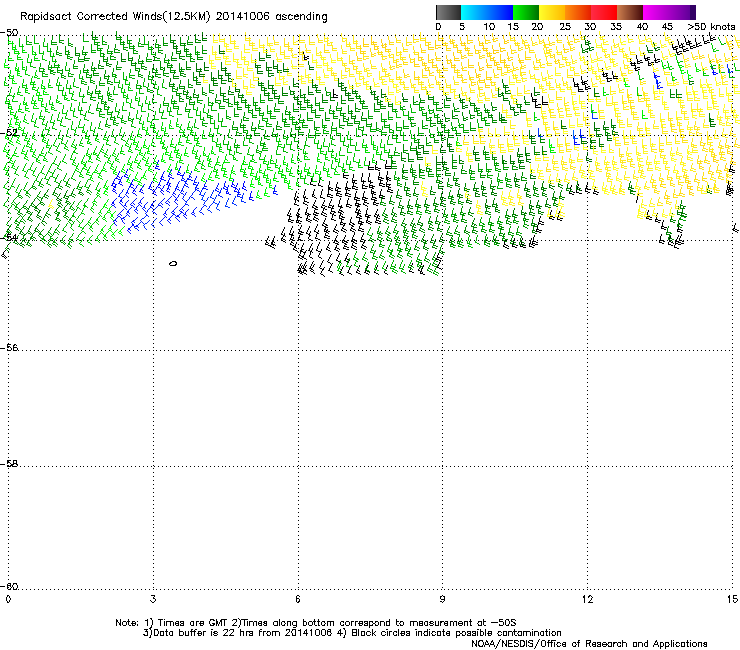Viewport: 740px width, 650px height.
Task: Click the 'NOAA/NESDIS/Office of Research and Applications' credit
Action: point(589,644)
